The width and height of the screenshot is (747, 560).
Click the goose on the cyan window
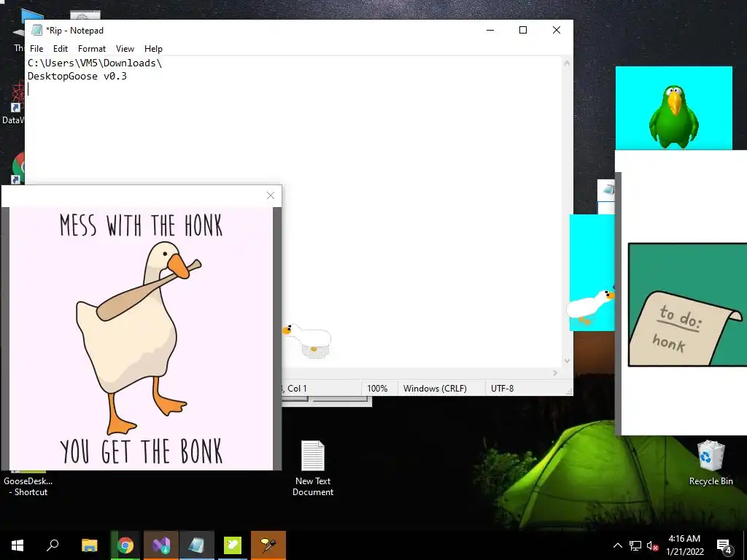(x=591, y=306)
